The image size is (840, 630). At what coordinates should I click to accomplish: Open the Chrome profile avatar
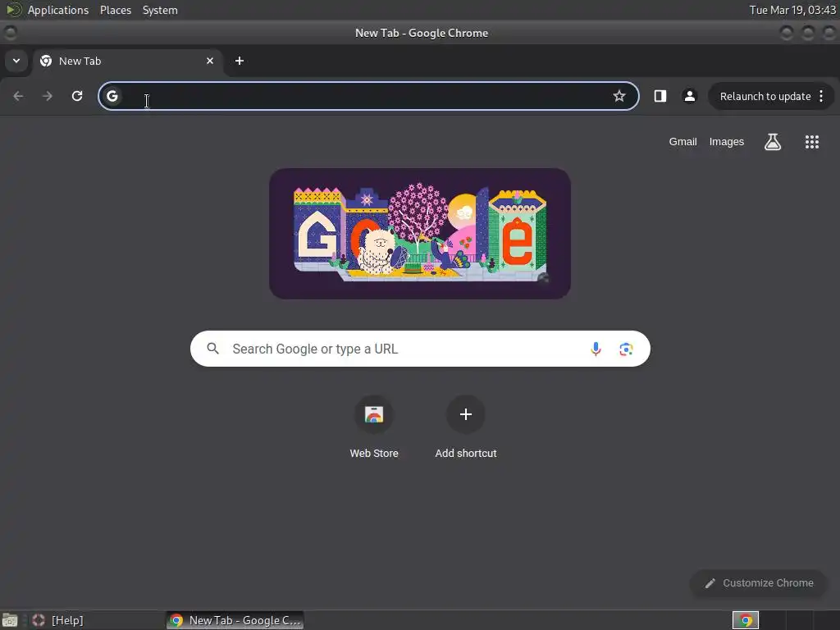689,96
